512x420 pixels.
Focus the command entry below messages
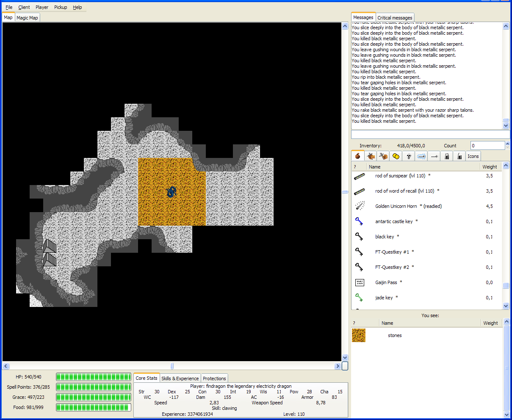pyautogui.click(x=430, y=135)
